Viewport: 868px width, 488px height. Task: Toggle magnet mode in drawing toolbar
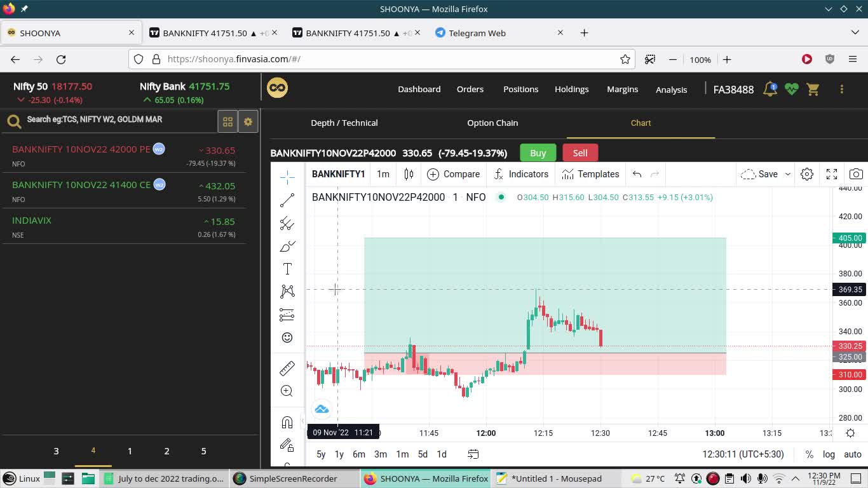tap(287, 423)
